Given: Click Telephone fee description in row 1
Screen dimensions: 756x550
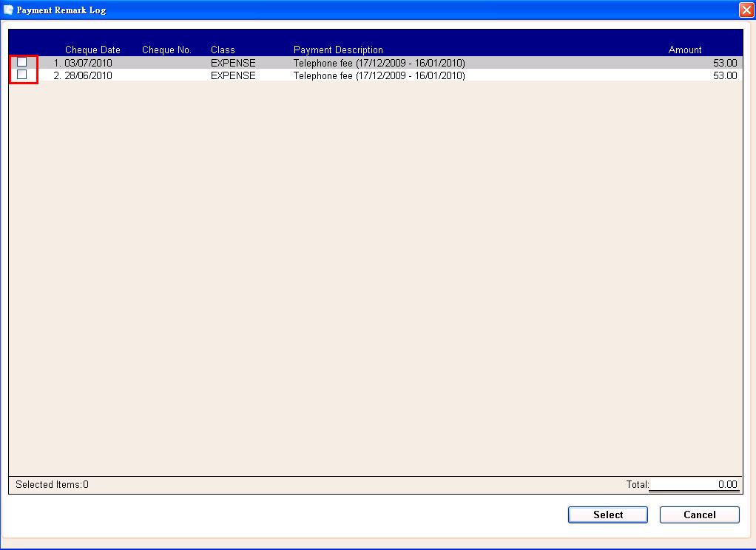Looking at the screenshot, I should click(x=379, y=63).
